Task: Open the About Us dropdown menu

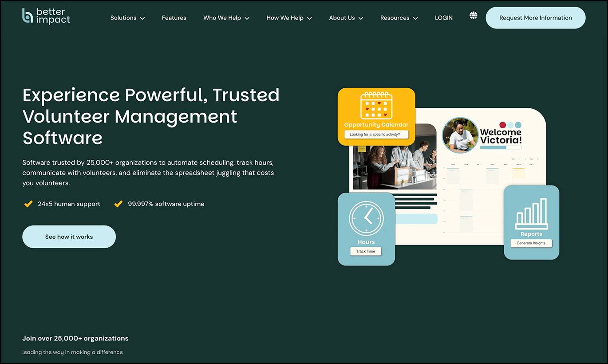Action: pos(346,18)
